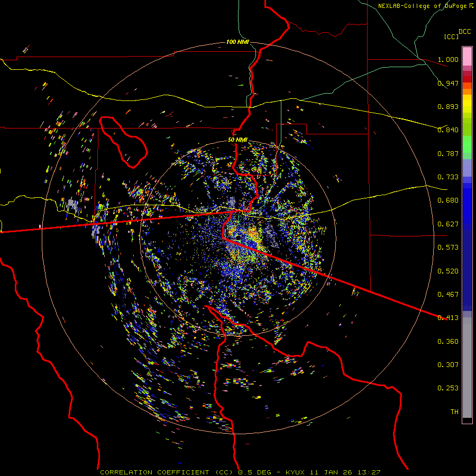Click the 0.253 legend value
The width and height of the screenshot is (476, 476).
[x=448, y=388]
